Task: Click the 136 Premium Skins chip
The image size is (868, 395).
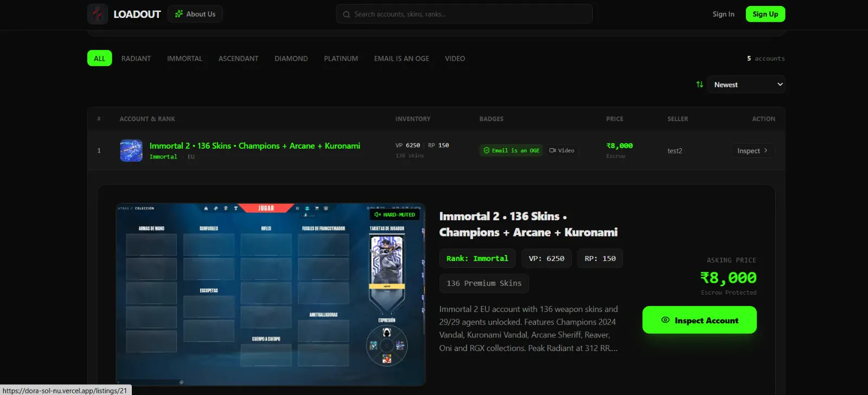Action: point(484,284)
